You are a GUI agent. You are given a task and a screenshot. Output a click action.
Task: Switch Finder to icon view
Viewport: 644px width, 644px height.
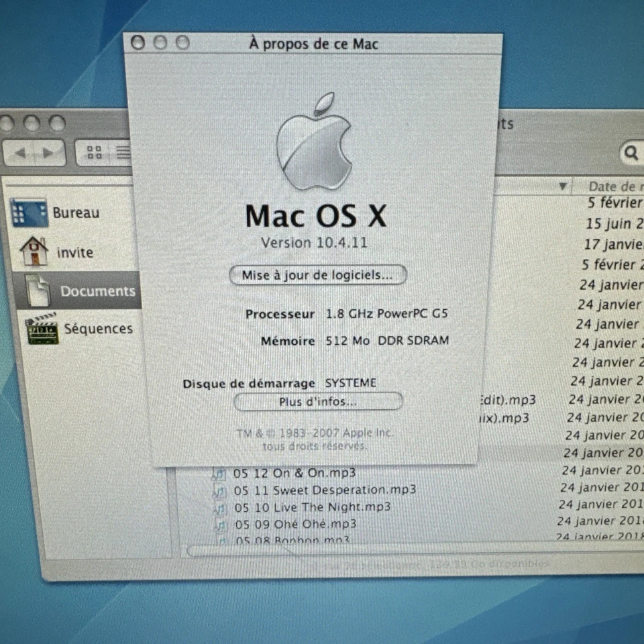tap(94, 152)
